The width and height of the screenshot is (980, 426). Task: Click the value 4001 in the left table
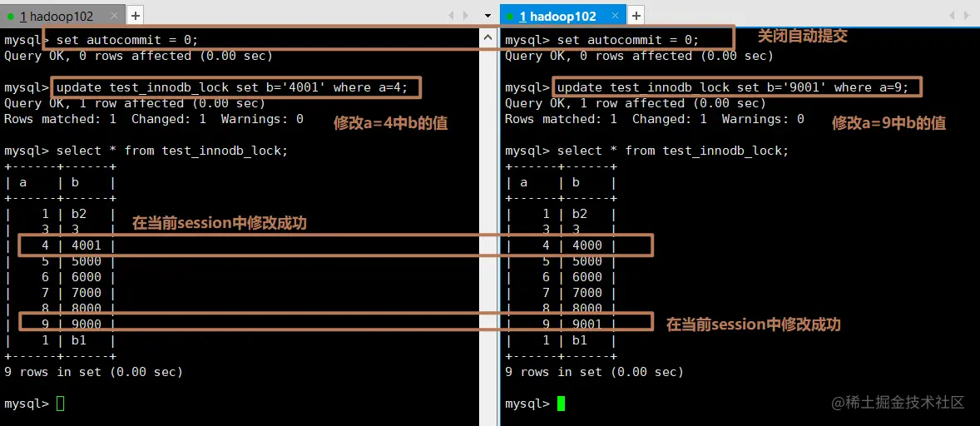click(x=87, y=245)
